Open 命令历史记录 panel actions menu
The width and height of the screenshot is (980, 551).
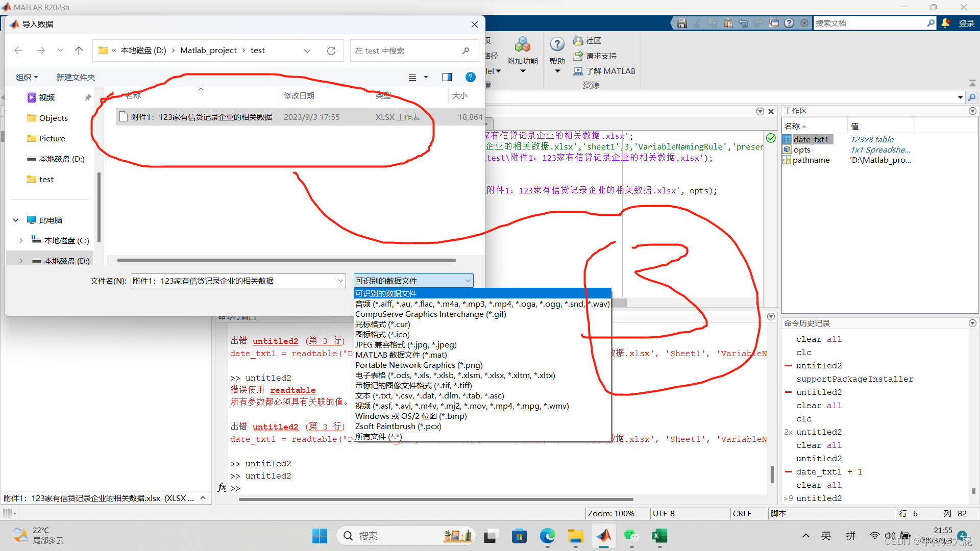(x=972, y=323)
